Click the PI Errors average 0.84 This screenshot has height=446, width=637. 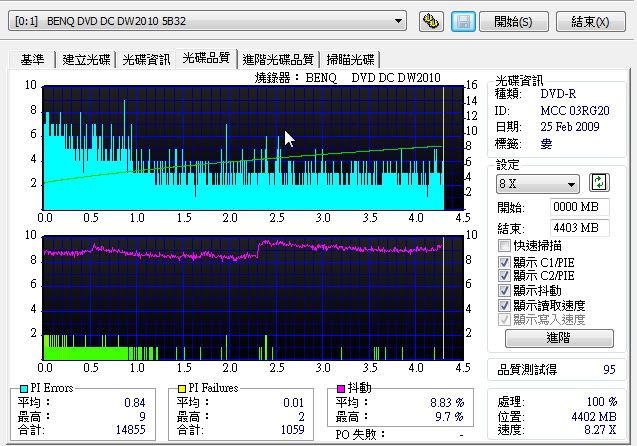pos(134,403)
